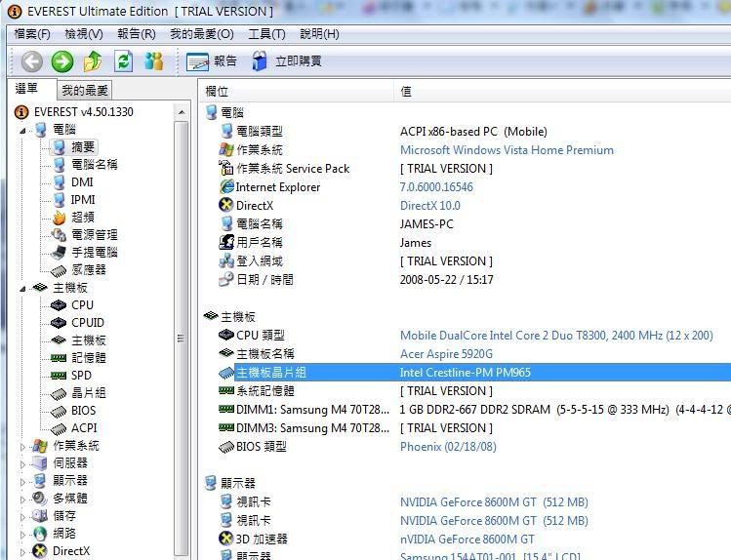
Task: Click the green forward arrow toolbar icon
Action: [62, 61]
